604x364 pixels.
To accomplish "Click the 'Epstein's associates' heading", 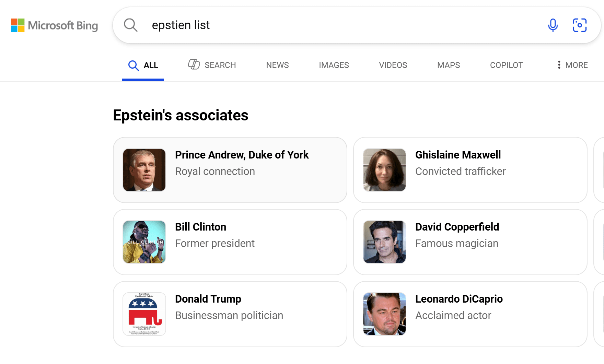I will point(181,115).
